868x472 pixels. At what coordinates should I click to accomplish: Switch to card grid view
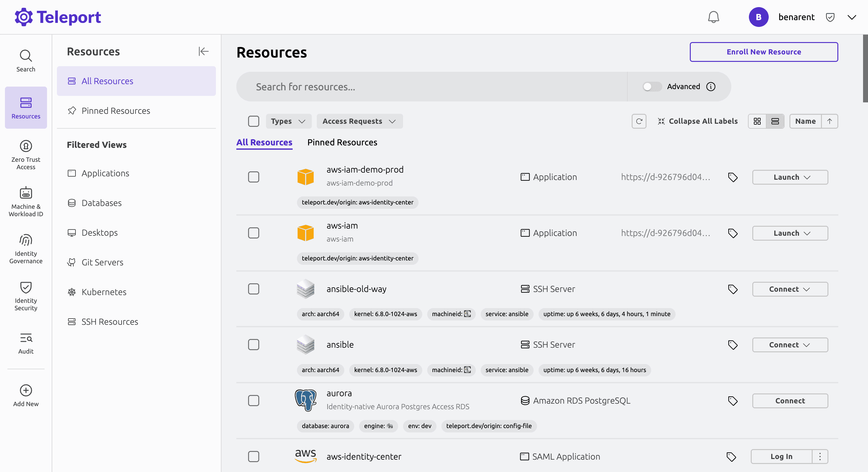pos(757,121)
